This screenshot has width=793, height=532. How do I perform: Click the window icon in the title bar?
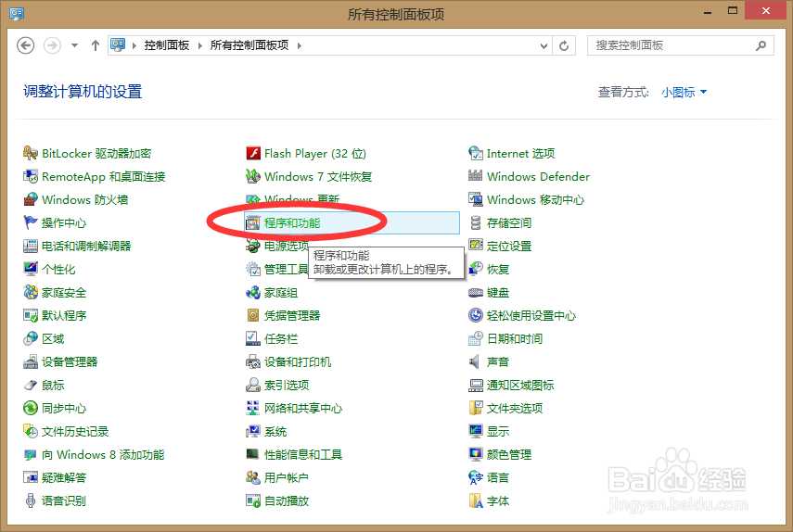coord(17,13)
